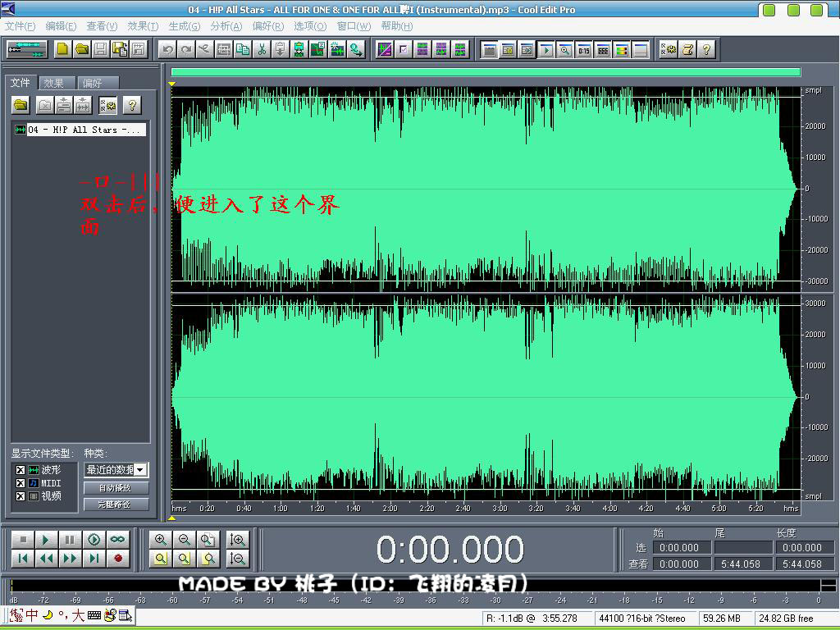840x630 pixels.
Task: Click the large 0:00.000 time display
Action: [450, 549]
